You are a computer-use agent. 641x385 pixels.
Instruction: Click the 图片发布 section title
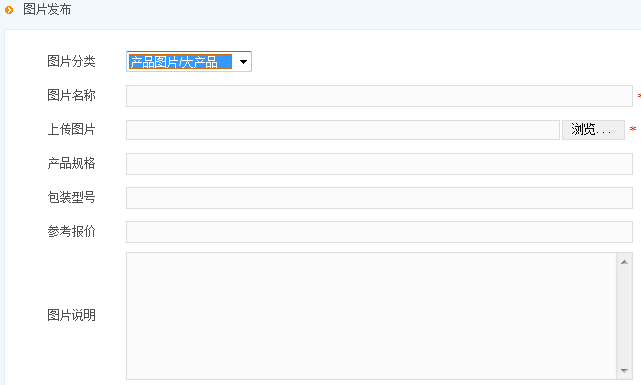point(47,9)
